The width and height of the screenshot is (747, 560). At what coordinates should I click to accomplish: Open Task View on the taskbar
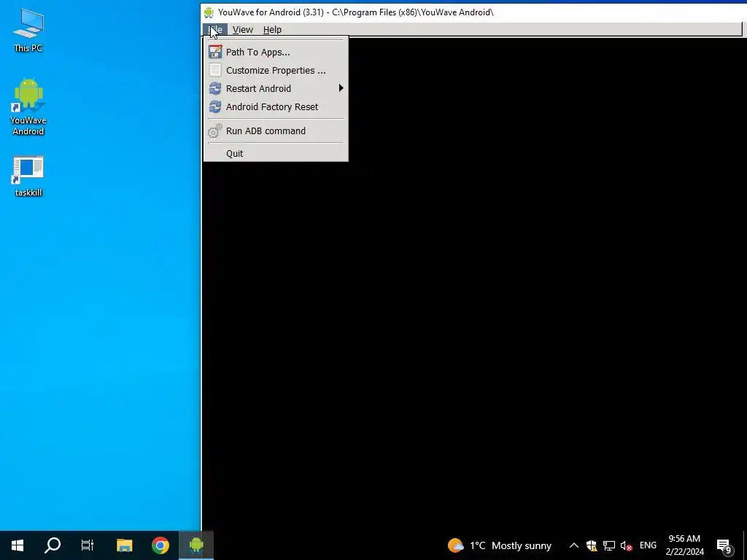click(88, 545)
